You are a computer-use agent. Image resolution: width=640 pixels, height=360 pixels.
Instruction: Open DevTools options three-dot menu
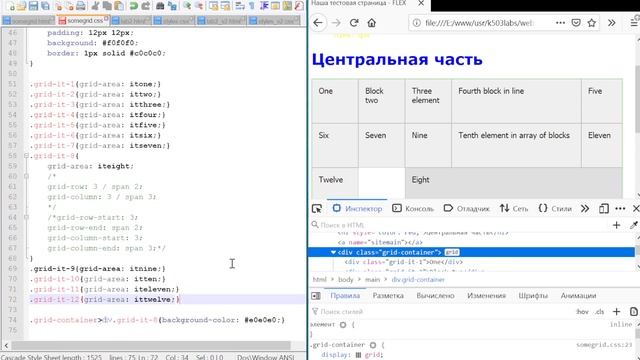point(620,209)
